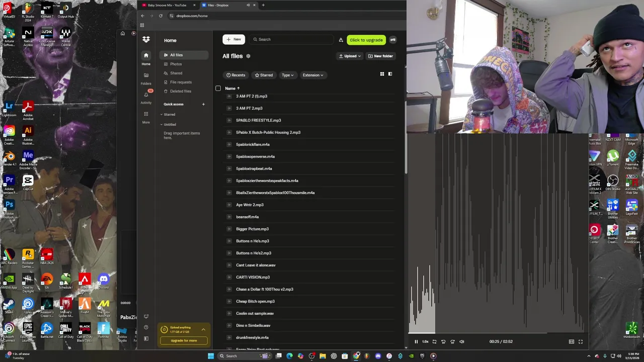
Task: Enter fullscreen in the audio player
Action: pyautogui.click(x=580, y=341)
